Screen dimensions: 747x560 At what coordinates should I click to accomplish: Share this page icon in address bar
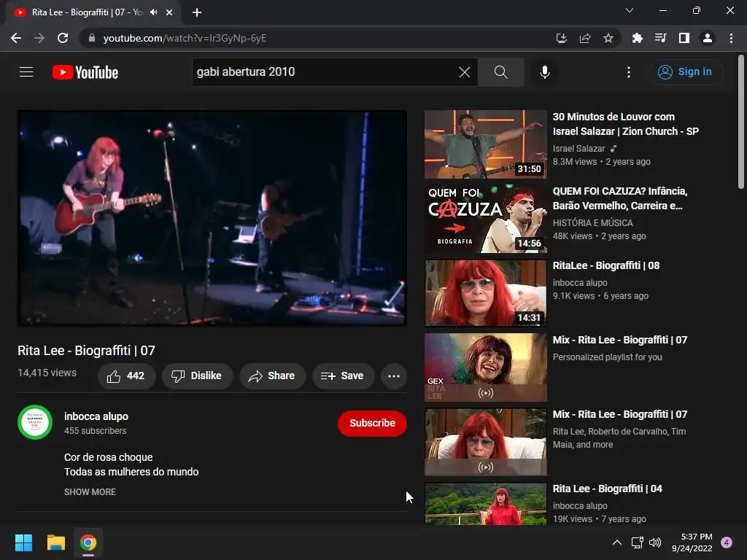tap(585, 38)
